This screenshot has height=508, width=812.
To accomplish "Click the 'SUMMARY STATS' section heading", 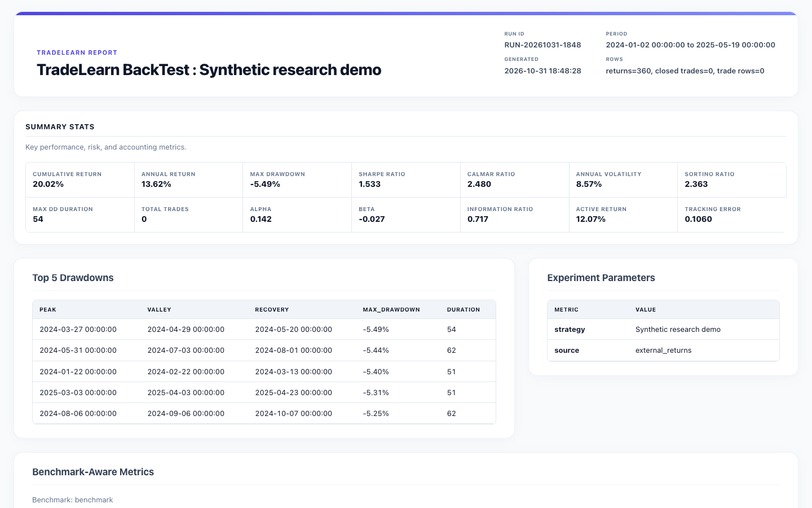I will pos(60,127).
